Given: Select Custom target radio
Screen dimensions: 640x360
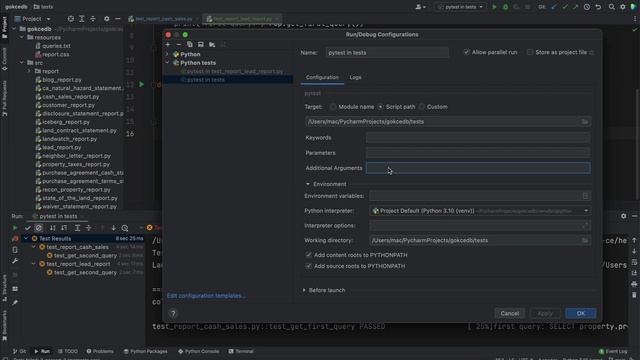Looking at the screenshot, I should 421,107.
